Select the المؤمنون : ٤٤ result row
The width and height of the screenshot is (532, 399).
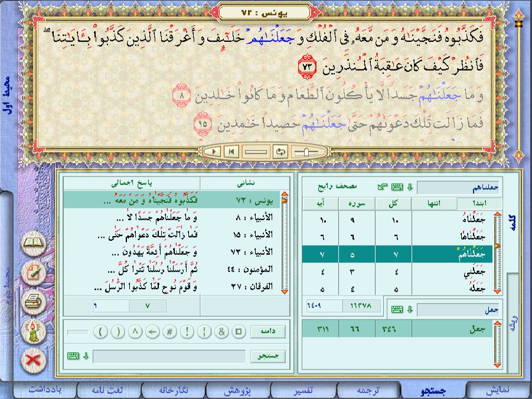tap(172, 269)
